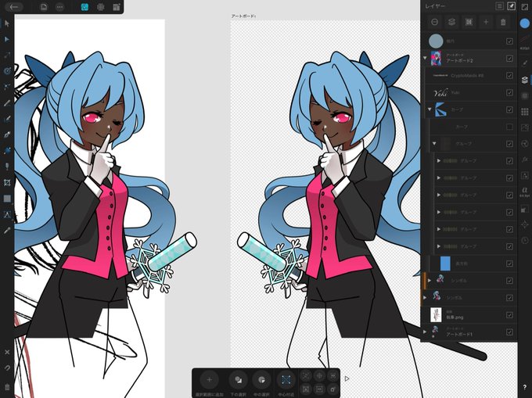
Task: Hide the Yuki text layer
Action: [x=509, y=92]
